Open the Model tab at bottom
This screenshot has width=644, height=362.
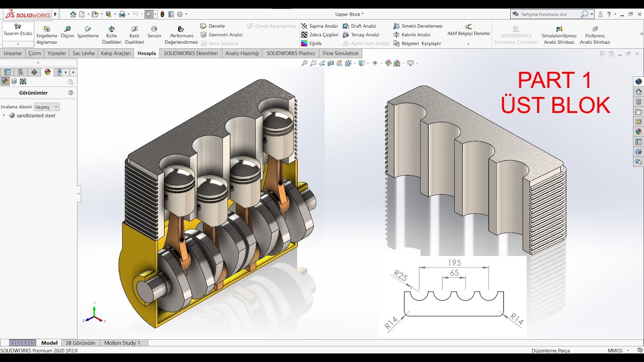(49, 343)
